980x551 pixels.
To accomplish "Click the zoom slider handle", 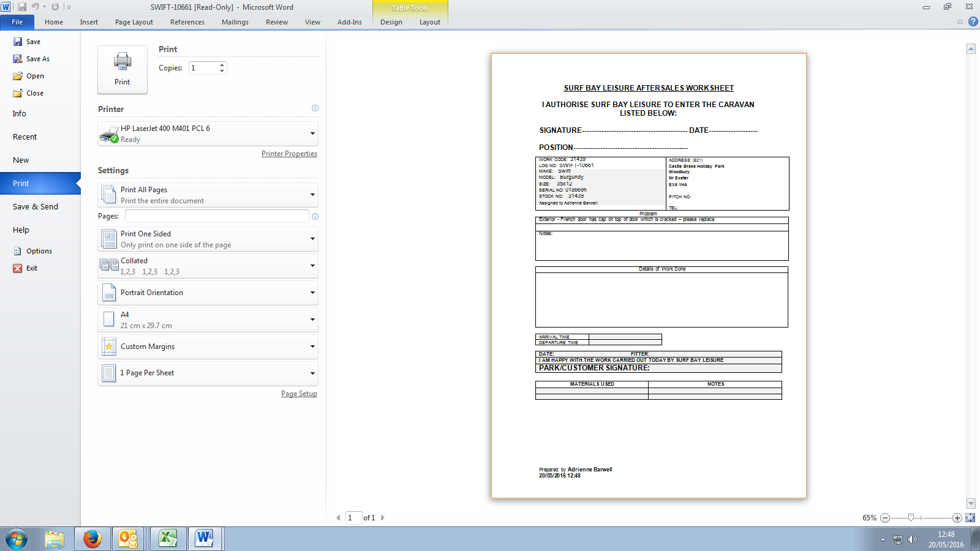I will [x=911, y=518].
